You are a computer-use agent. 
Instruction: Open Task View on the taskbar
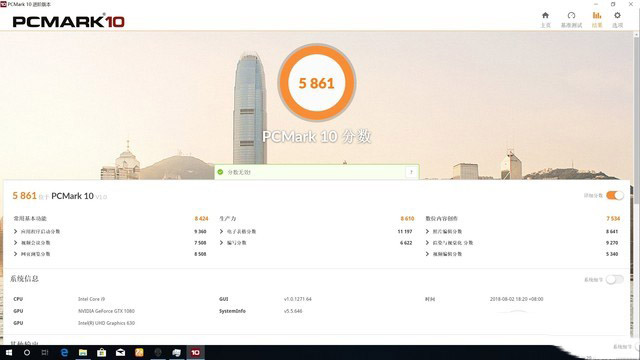pyautogui.click(x=45, y=353)
